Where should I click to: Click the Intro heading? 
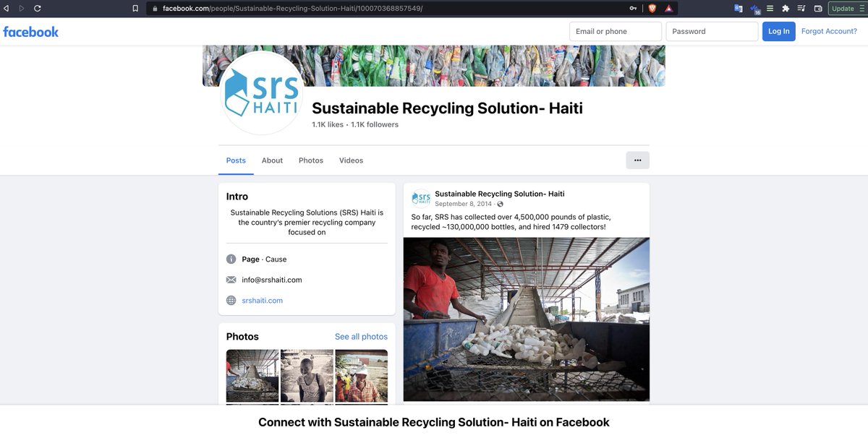coord(237,197)
